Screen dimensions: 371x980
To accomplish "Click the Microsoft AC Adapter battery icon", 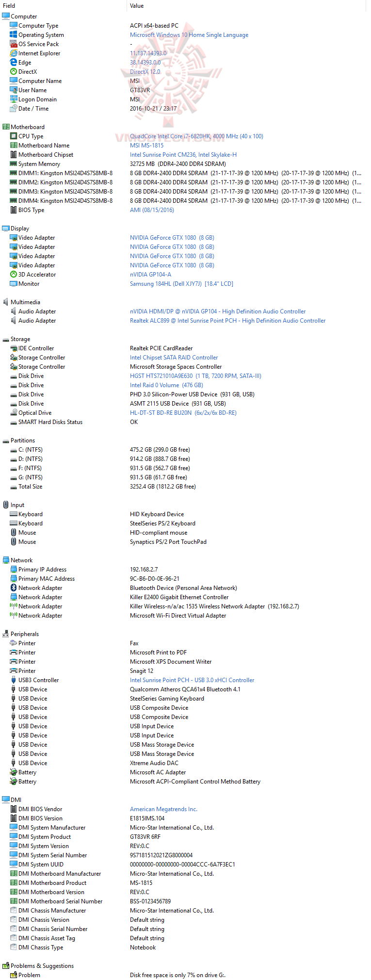I will click(14, 772).
